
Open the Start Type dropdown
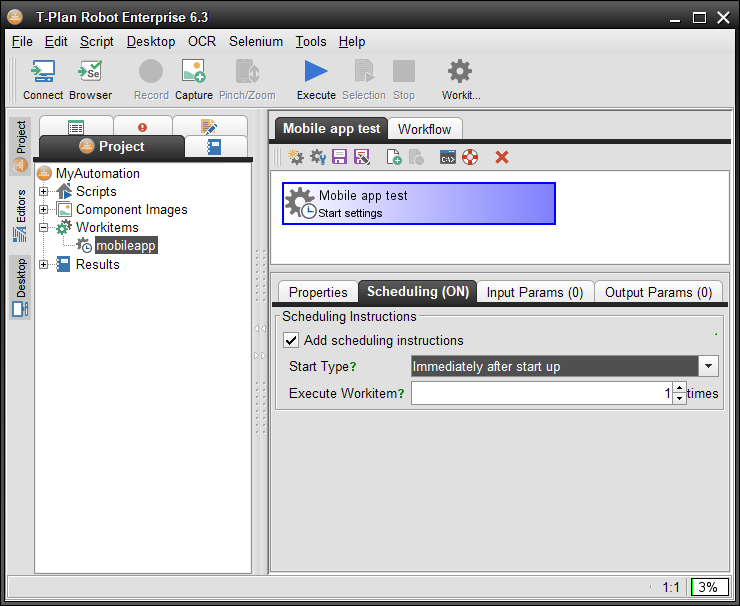[708, 366]
